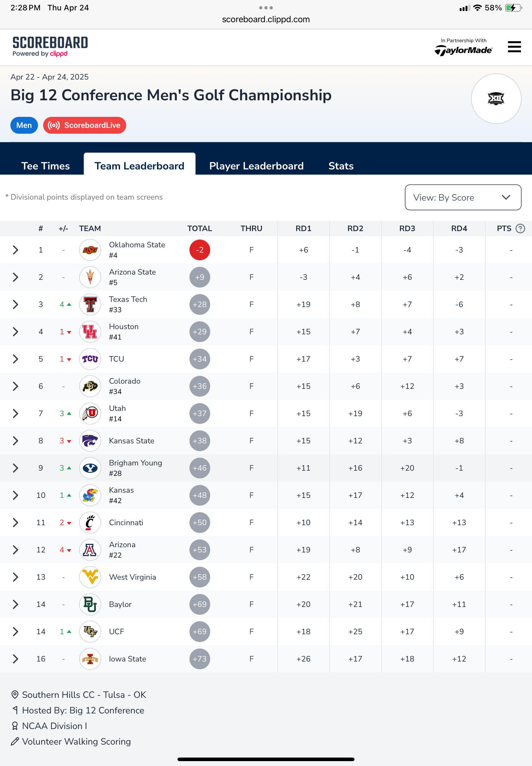Screen dimensions: 532x766
Task: Click the ribbon icon by NCAA Division I
Action: [x=15, y=726]
